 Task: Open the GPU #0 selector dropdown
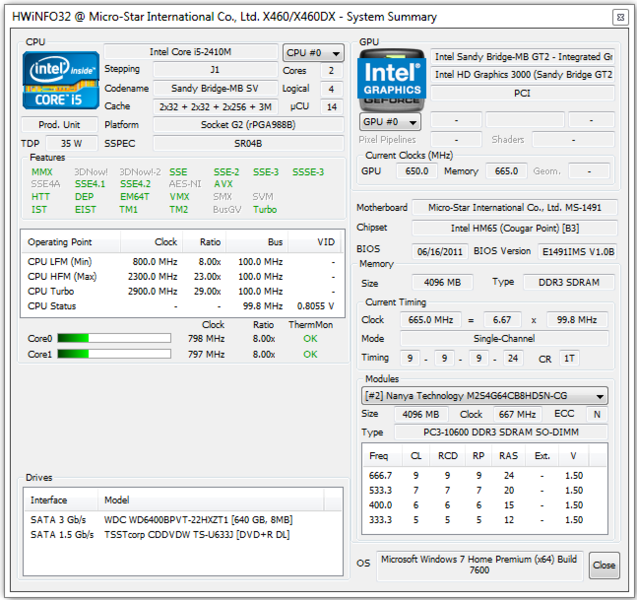[390, 122]
